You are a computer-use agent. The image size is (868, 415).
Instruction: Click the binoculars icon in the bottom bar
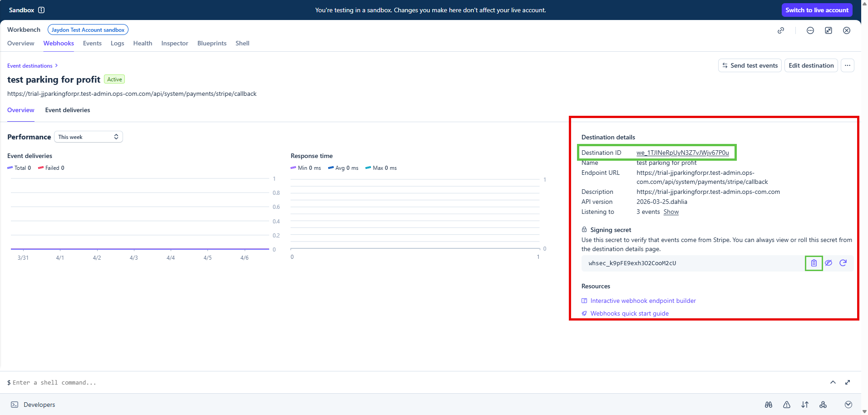pos(769,405)
